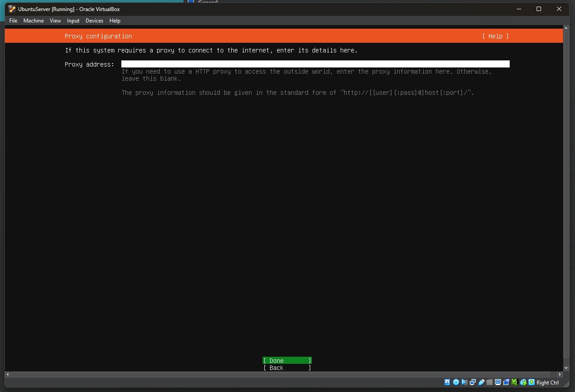This screenshot has width=575, height=392.
Task: Open the USB devices status icon
Action: coord(481,382)
